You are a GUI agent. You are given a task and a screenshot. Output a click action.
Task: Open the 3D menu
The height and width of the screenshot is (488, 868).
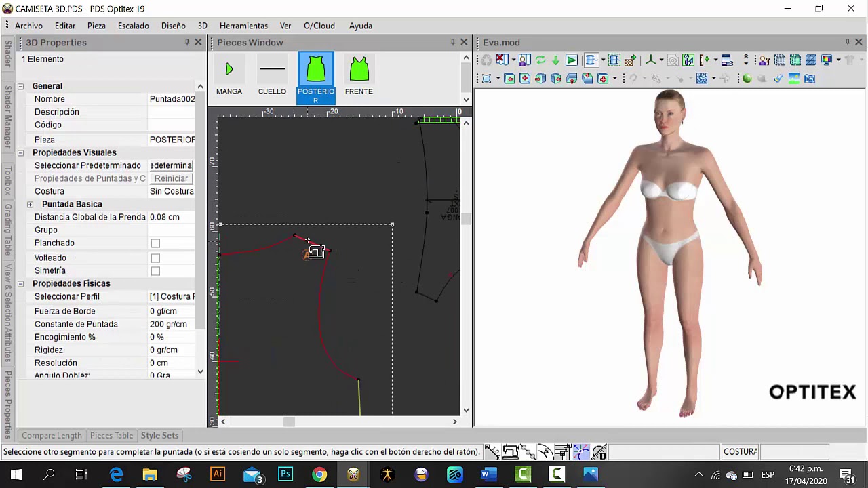[202, 26]
